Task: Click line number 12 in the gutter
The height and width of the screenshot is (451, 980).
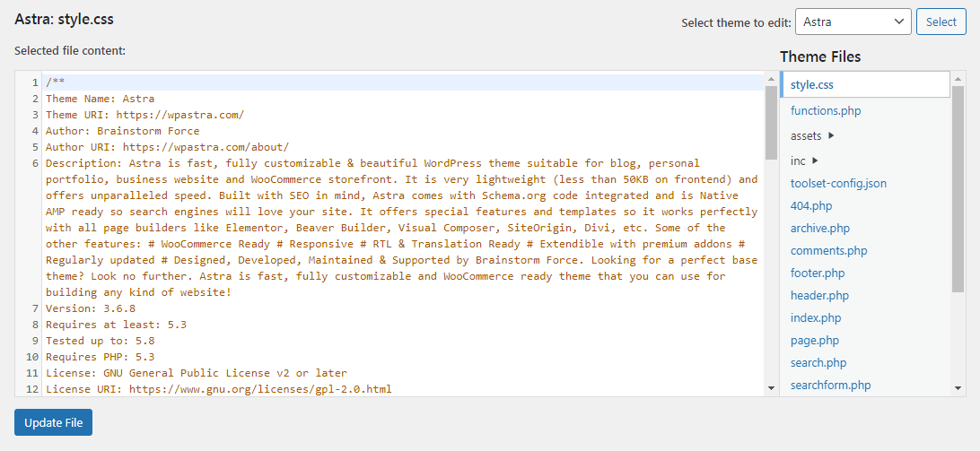Action: [x=32, y=390]
